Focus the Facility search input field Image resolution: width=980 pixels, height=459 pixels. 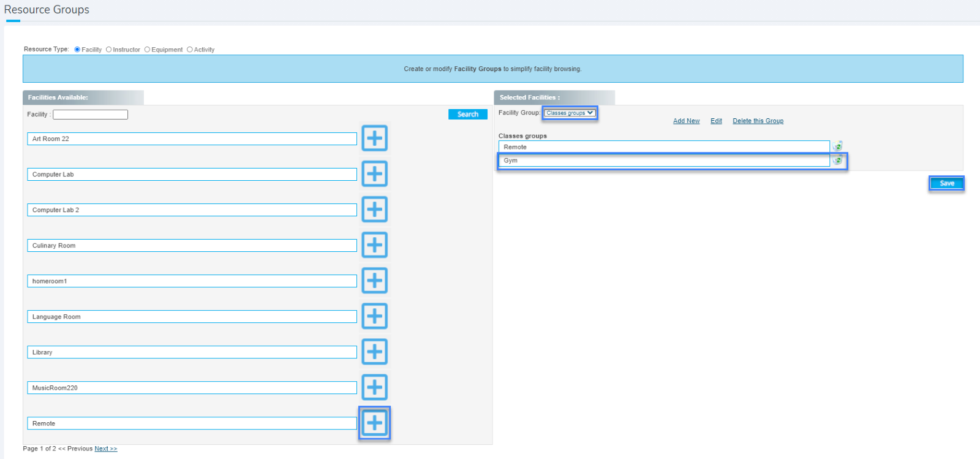[x=90, y=115]
